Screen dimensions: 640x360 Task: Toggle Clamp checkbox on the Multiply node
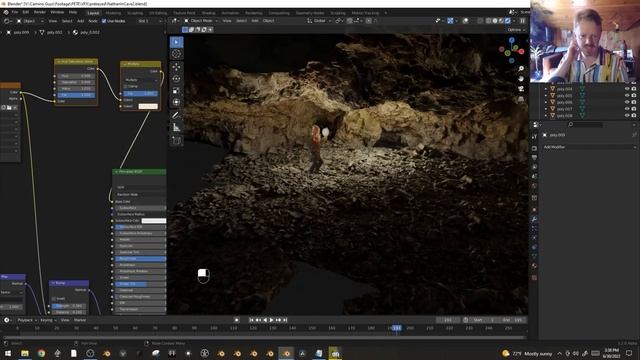pyautogui.click(x=126, y=87)
